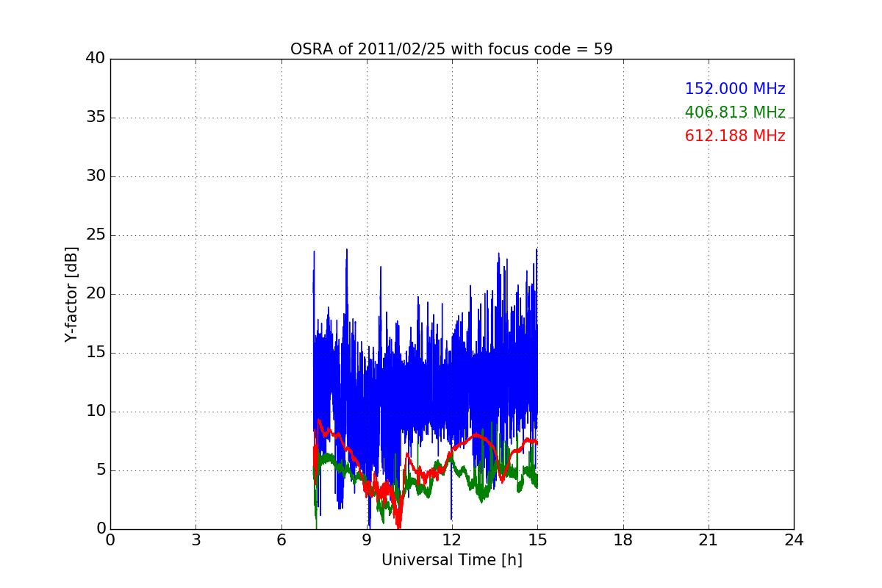
Task: Select the blue 152.000 MHz legend label
Action: 735,89
